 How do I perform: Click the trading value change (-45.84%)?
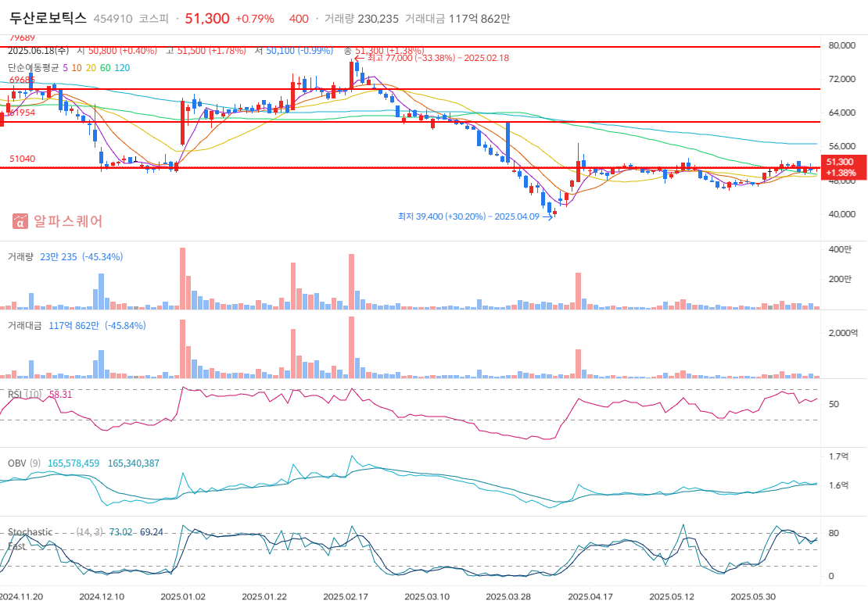point(125,326)
